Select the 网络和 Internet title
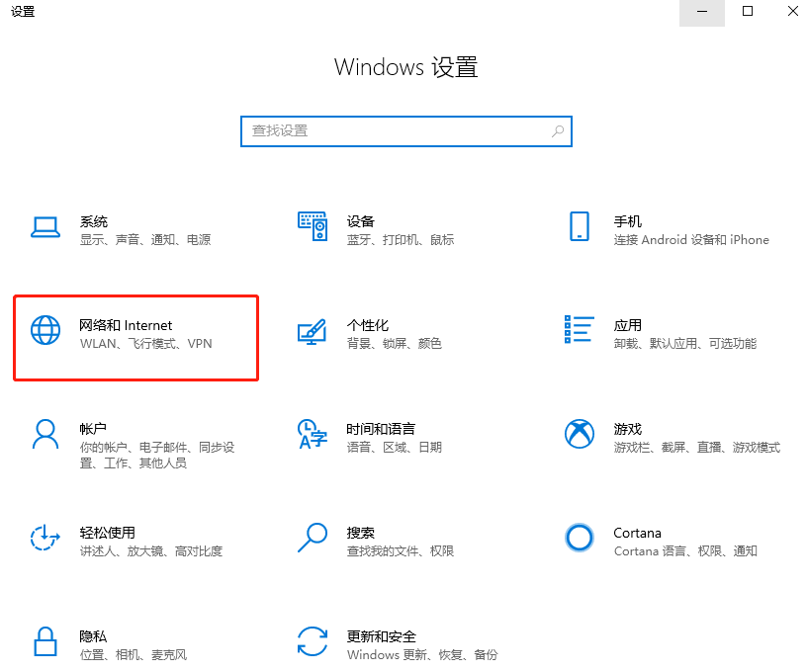Screen dimensions: 807x672 coord(126,325)
